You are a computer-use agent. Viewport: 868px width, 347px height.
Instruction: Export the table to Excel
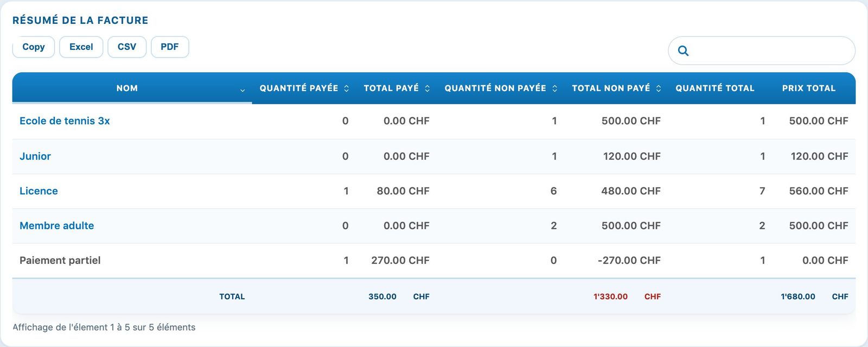[81, 47]
